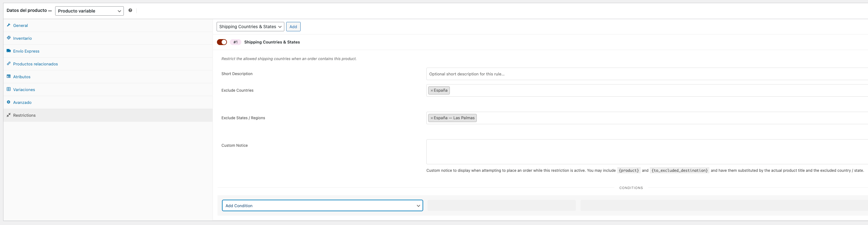Click the Productos relacionados link icon
Viewport: 868px width, 225px height.
click(9, 64)
